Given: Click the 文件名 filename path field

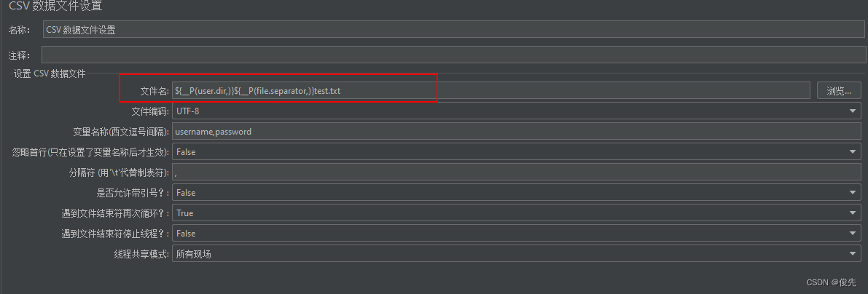Looking at the screenshot, I should tap(490, 91).
